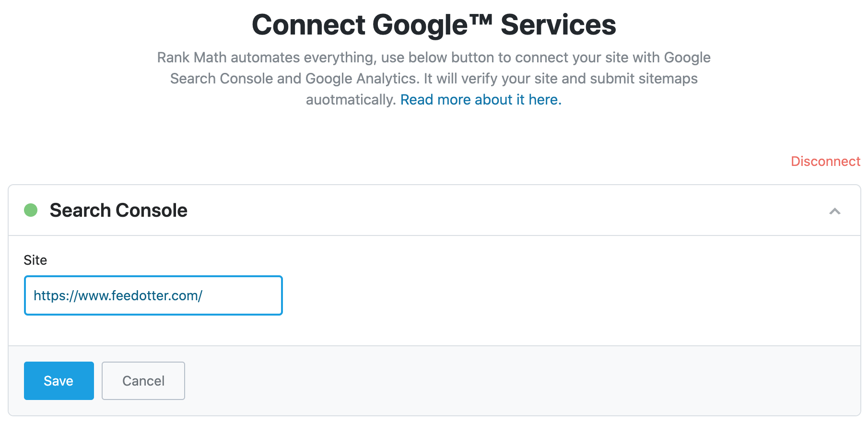Click the word "Services" in the title

coord(558,25)
